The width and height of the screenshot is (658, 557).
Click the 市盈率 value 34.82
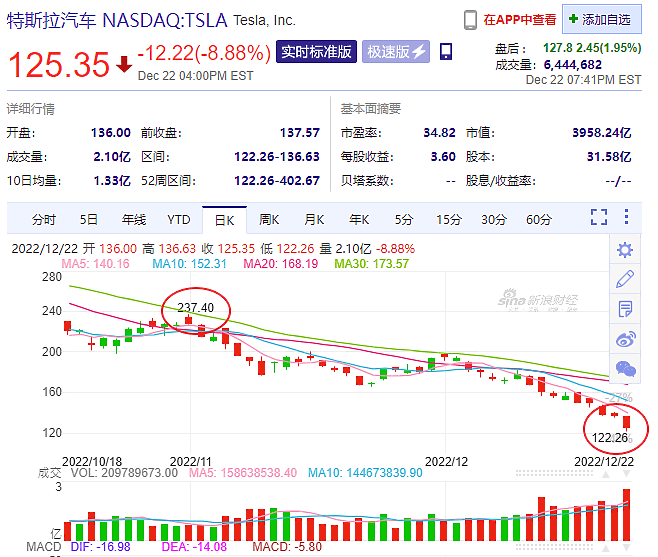[439, 133]
